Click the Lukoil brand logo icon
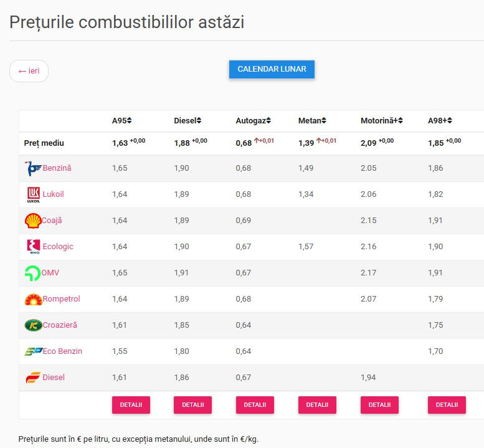This screenshot has height=448, width=484. (34, 194)
